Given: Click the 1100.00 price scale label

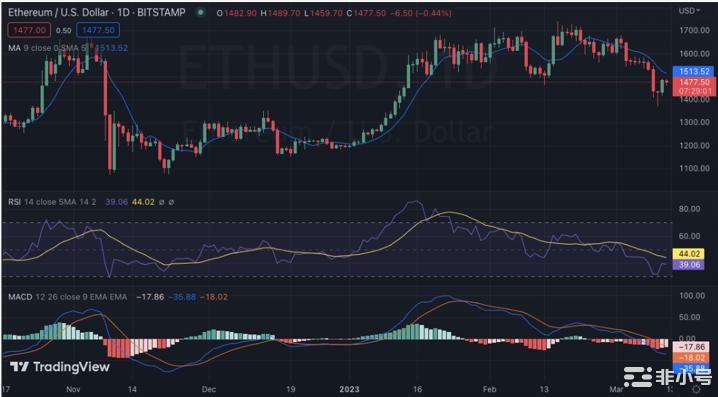Looking at the screenshot, I should point(694,168).
